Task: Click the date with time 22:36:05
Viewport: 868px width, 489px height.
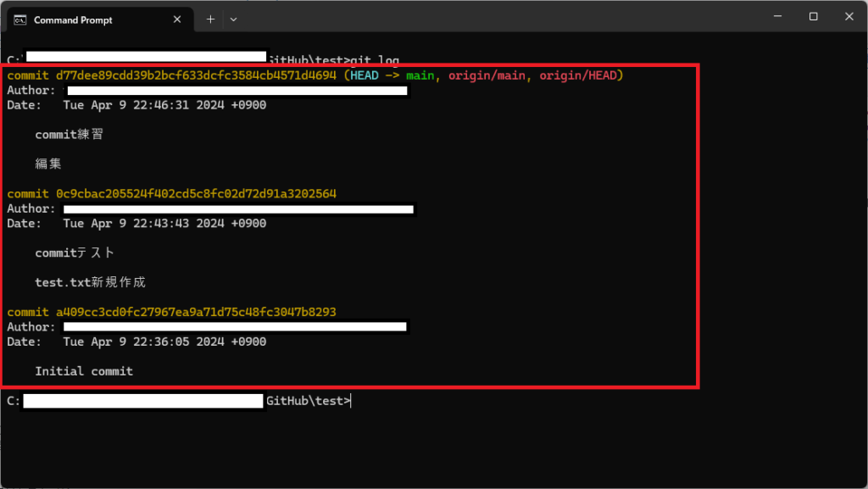Action: [x=164, y=342]
